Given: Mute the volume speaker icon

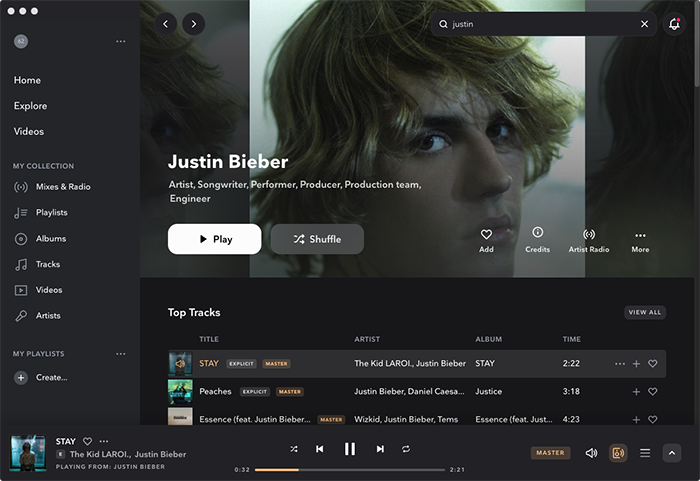Looking at the screenshot, I should (591, 453).
